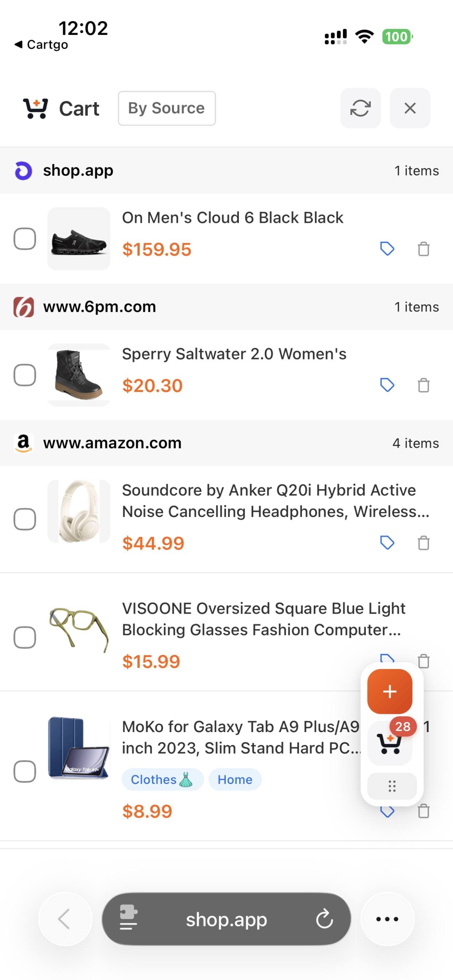Delete the Soundcore headphones from cart
This screenshot has height=980, width=453.
point(423,543)
